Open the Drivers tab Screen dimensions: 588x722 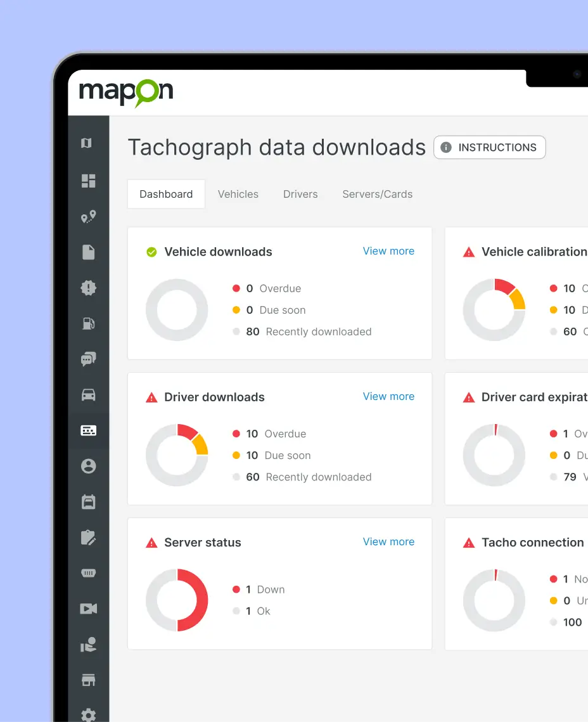tap(300, 194)
